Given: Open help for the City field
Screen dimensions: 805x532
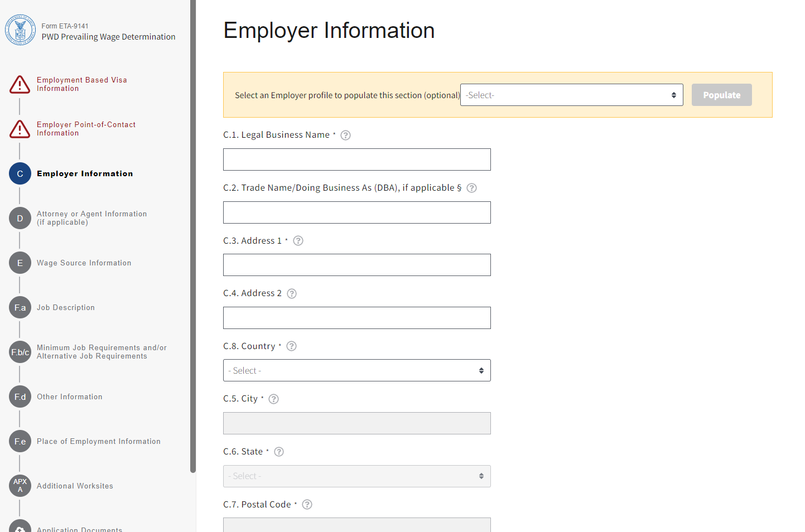Looking at the screenshot, I should [273, 399].
